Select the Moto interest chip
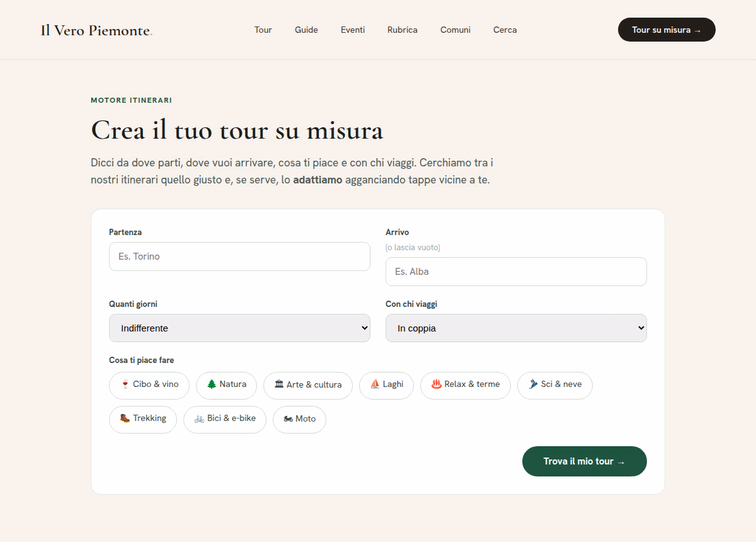Viewport: 756px width, 542px height. [299, 419]
